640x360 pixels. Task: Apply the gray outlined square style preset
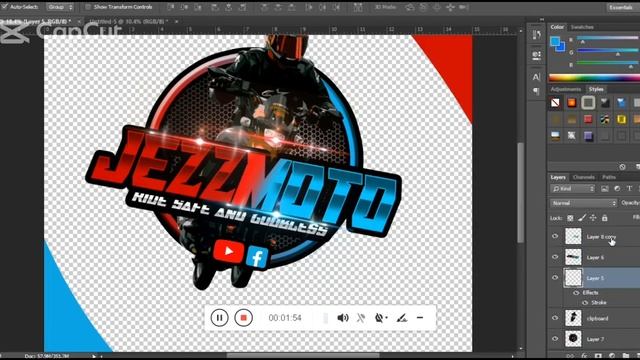pos(588,103)
